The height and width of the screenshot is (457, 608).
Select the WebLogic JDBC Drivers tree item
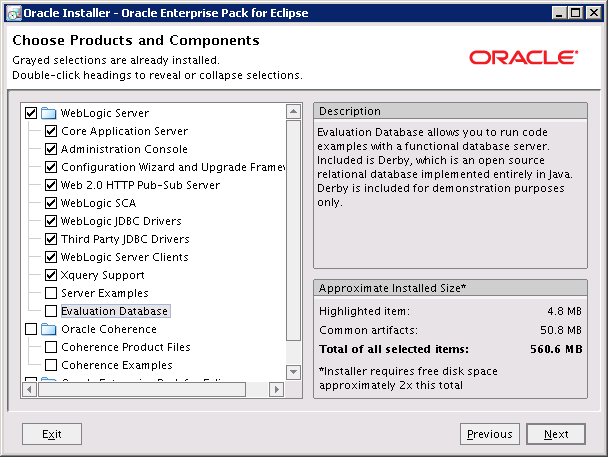click(x=121, y=221)
